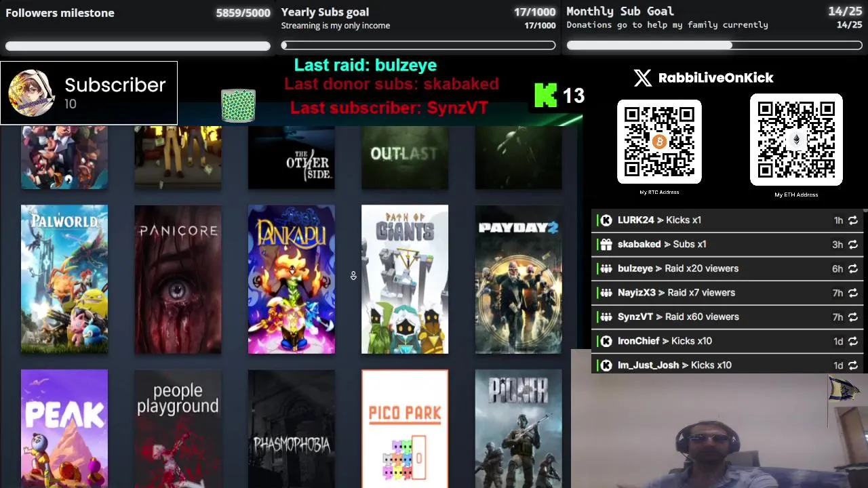Viewport: 868px width, 488px height.
Task: Click the 14/25 monthly sub count
Action: click(x=845, y=12)
